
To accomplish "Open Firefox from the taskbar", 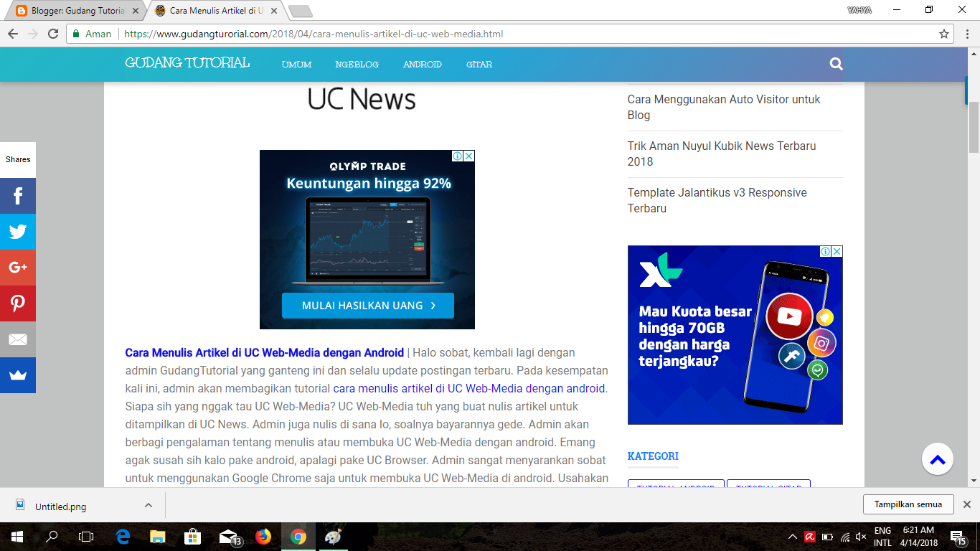I will (263, 536).
